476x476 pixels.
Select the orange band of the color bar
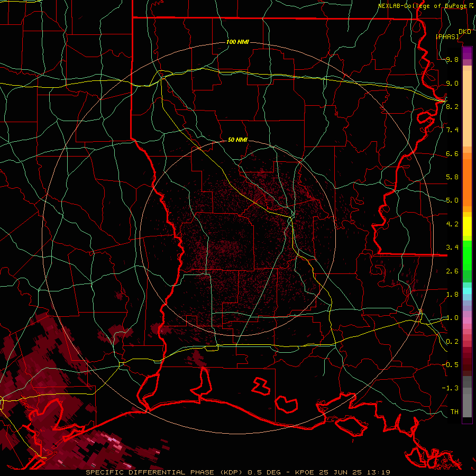(x=467, y=182)
